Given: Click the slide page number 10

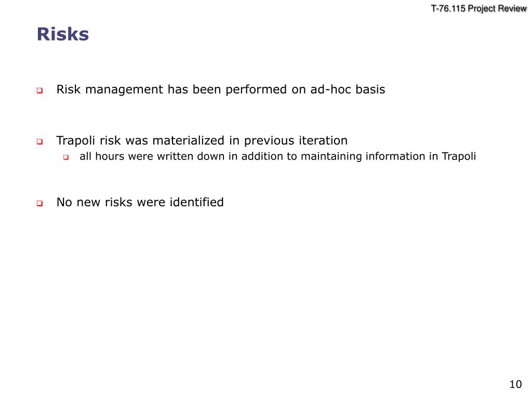Looking at the screenshot, I should tap(515, 384).
